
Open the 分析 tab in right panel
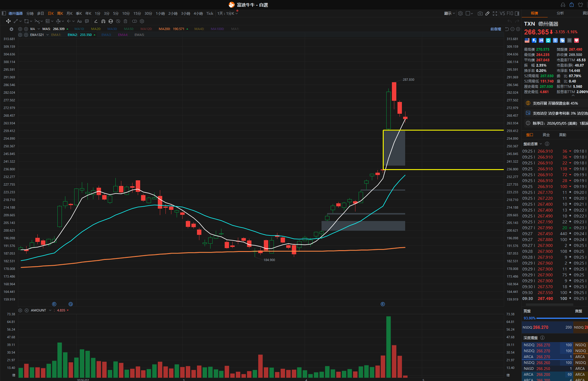[560, 13]
